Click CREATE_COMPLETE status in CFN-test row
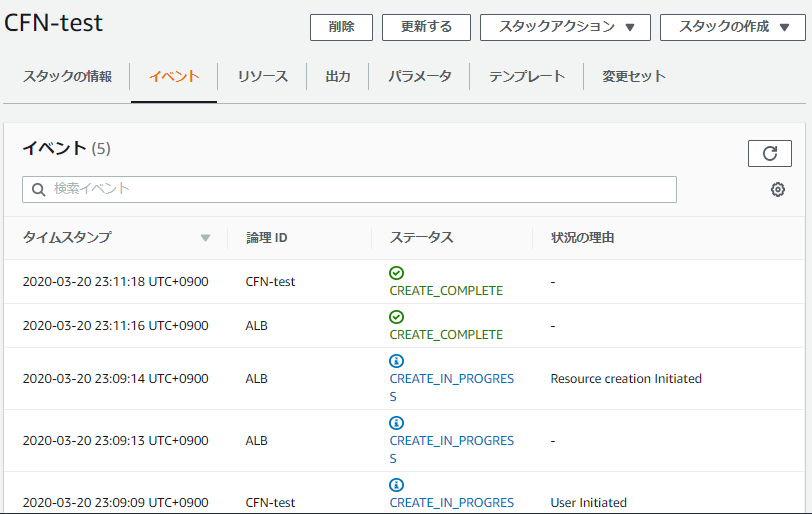Image resolution: width=812 pixels, height=514 pixels. pyautogui.click(x=446, y=291)
